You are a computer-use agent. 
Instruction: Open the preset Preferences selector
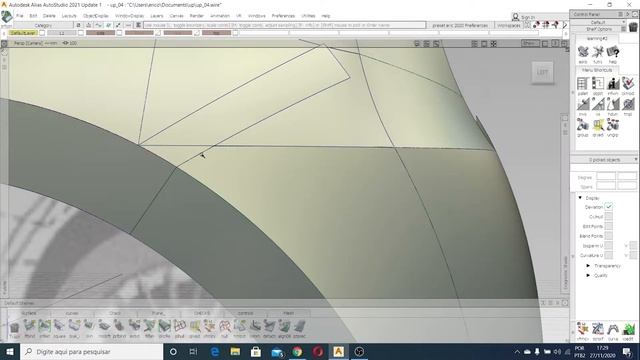460,25
